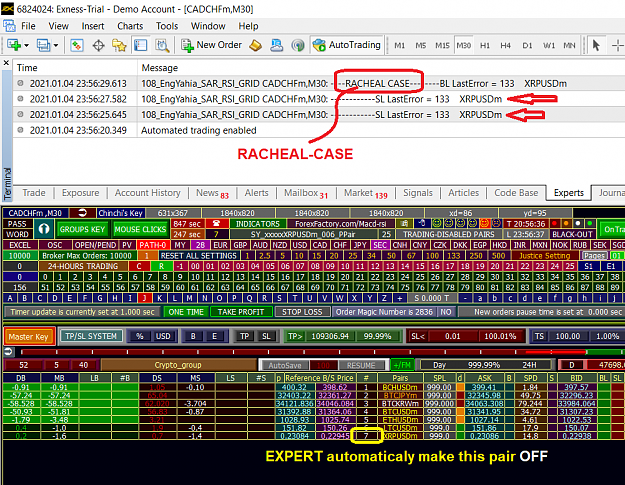625x485 pixels.
Task: Switch to the Account History tab
Action: click(x=147, y=193)
